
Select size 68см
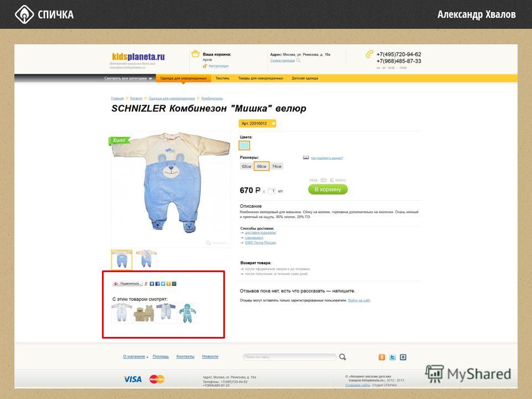tap(262, 166)
